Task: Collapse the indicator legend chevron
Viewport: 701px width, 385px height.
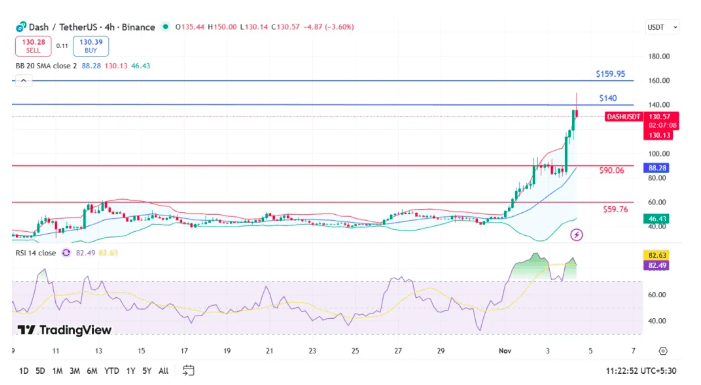Action: point(23,81)
